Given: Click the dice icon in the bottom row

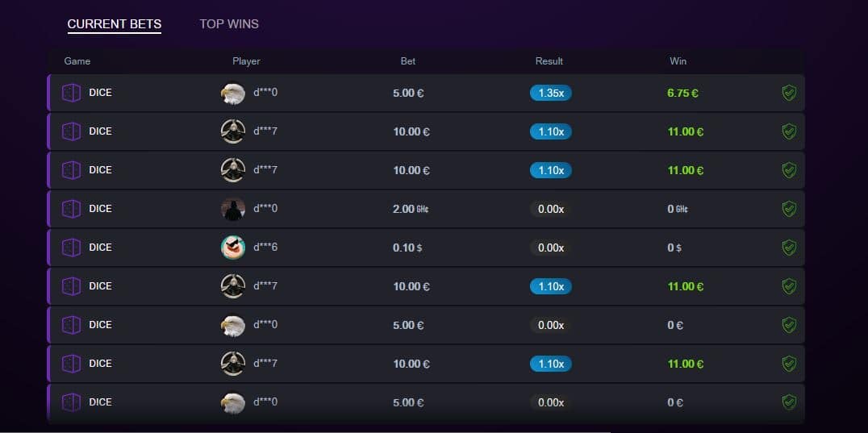Looking at the screenshot, I should tap(71, 402).
